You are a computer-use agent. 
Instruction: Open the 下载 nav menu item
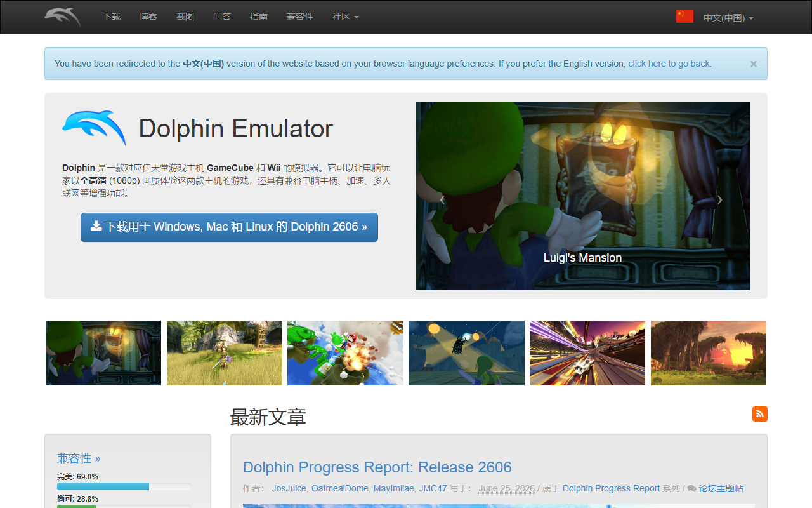click(x=112, y=17)
